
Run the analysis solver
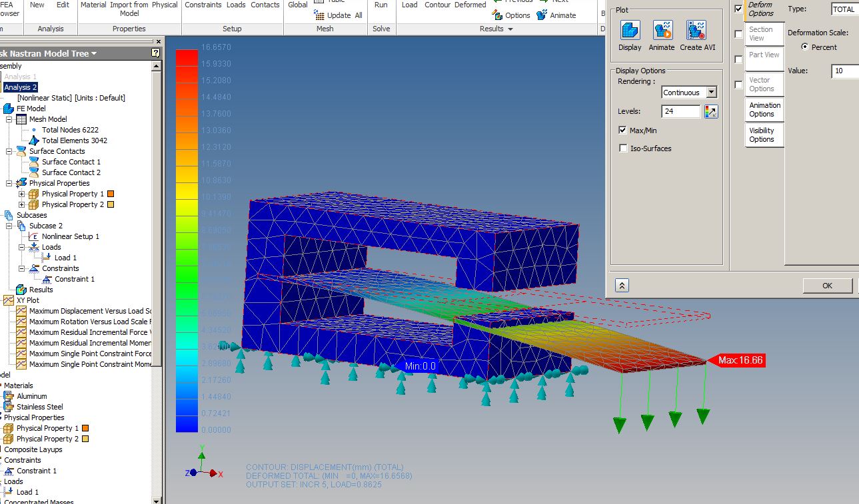[x=381, y=4]
